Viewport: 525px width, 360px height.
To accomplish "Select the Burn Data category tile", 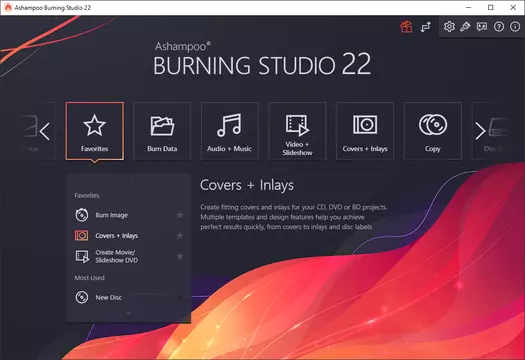I will [x=162, y=131].
